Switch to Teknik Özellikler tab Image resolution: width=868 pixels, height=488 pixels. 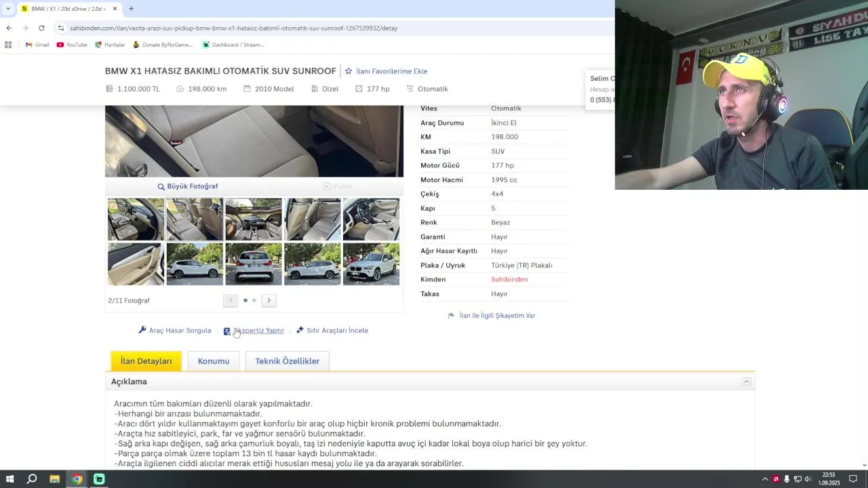click(287, 361)
